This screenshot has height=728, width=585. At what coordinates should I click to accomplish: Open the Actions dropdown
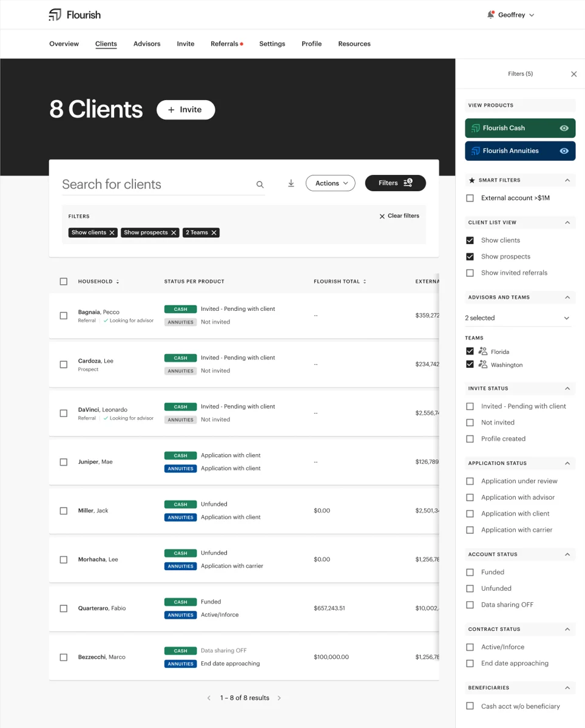(330, 183)
